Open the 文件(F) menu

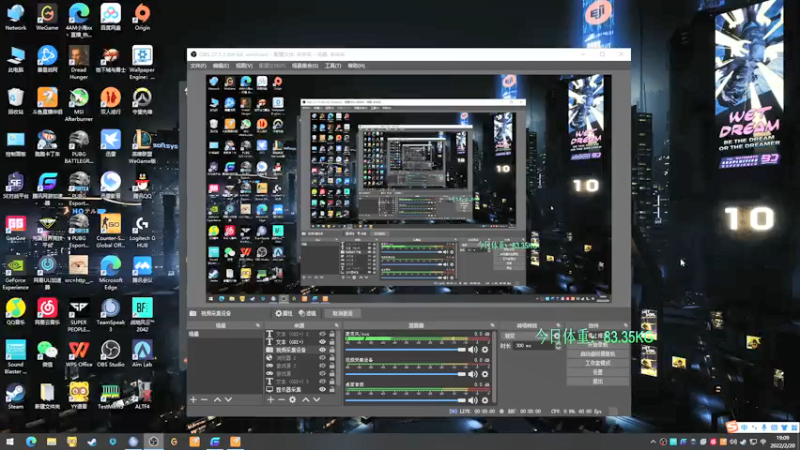coord(198,66)
